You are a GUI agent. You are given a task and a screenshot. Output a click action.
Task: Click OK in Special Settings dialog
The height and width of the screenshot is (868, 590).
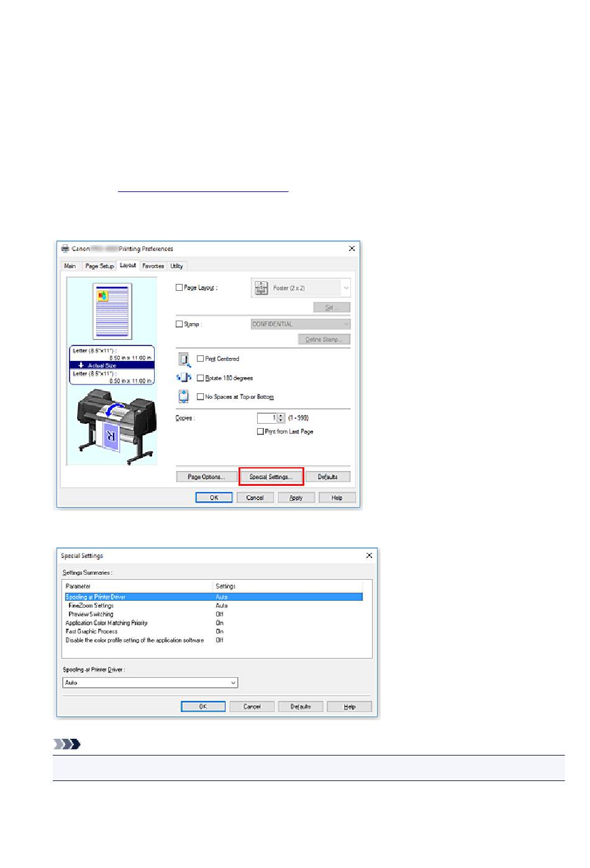[203, 706]
